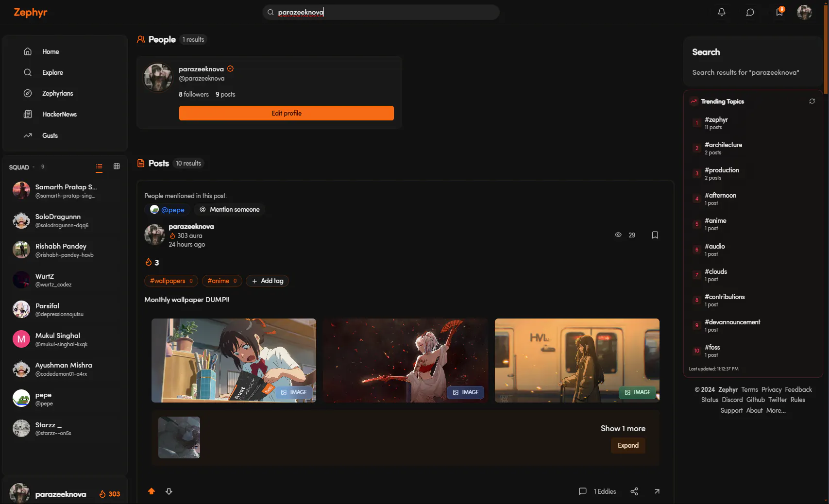
Task: Click the @pepe mention chip
Action: coord(167,210)
